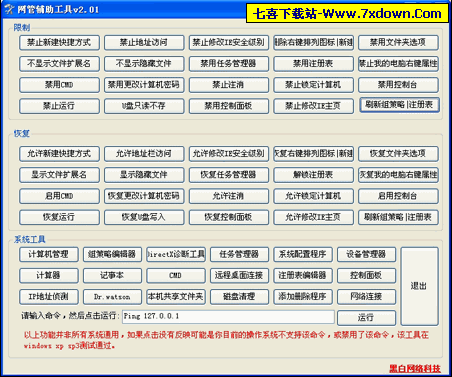Click 禁止修改IE主页 button
This screenshot has width=452, height=377.
point(313,106)
